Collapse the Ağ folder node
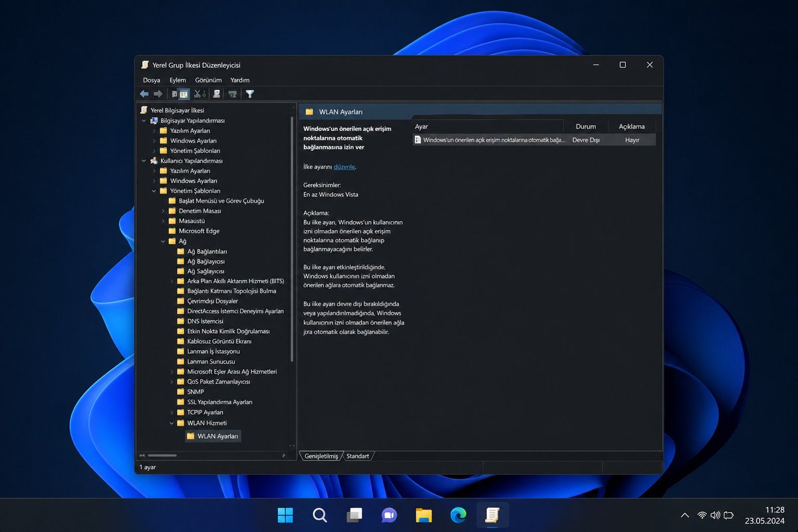798x532 pixels. pos(163,241)
